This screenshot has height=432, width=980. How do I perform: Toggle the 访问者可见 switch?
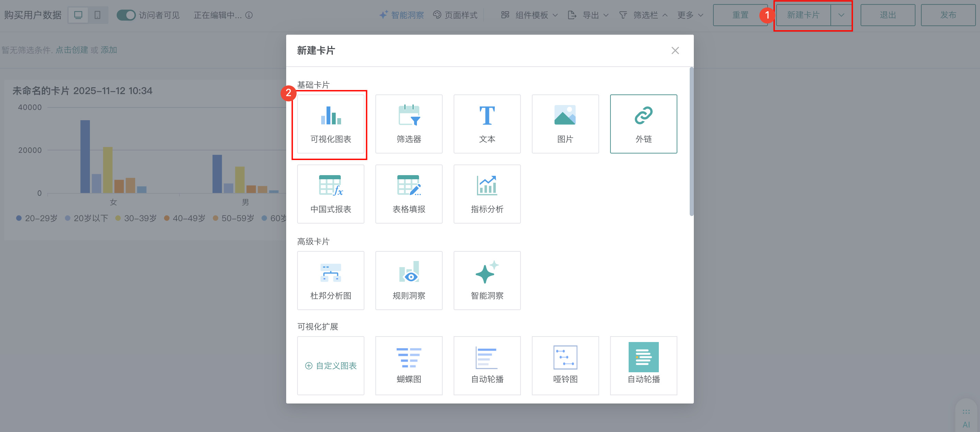coord(126,15)
